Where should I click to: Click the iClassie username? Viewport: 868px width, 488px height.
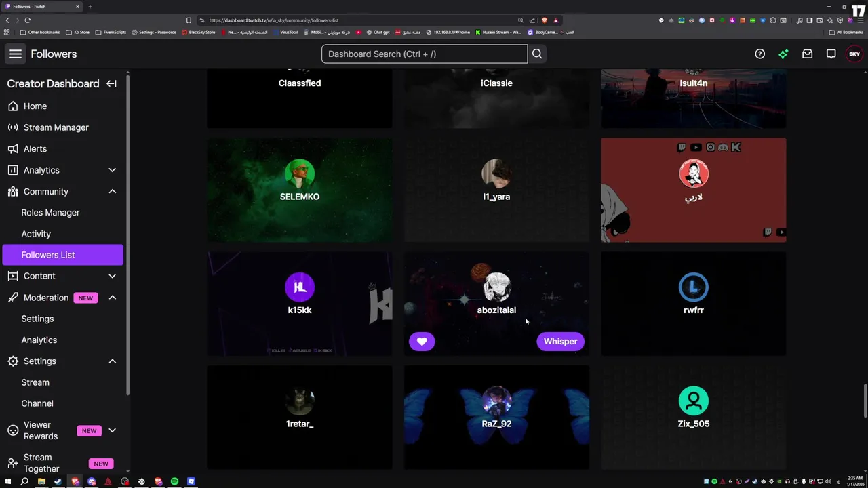pyautogui.click(x=496, y=83)
